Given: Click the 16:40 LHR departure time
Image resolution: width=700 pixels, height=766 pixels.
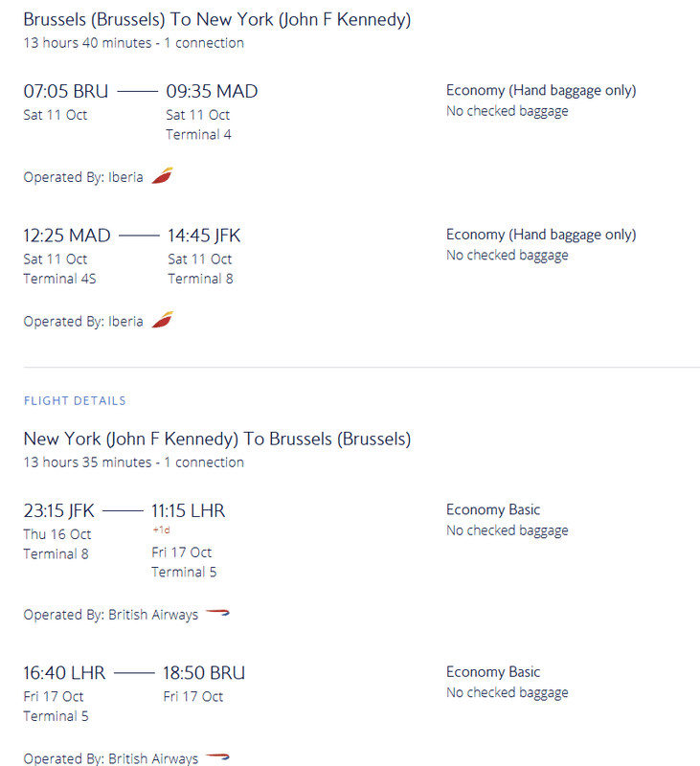Looking at the screenshot, I should [64, 673].
